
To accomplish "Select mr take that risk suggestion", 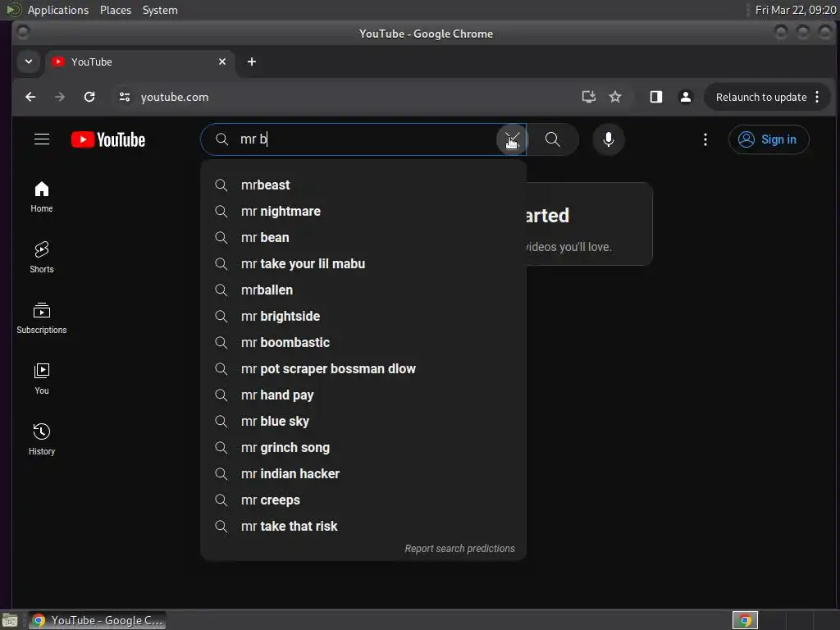I will point(363,526).
